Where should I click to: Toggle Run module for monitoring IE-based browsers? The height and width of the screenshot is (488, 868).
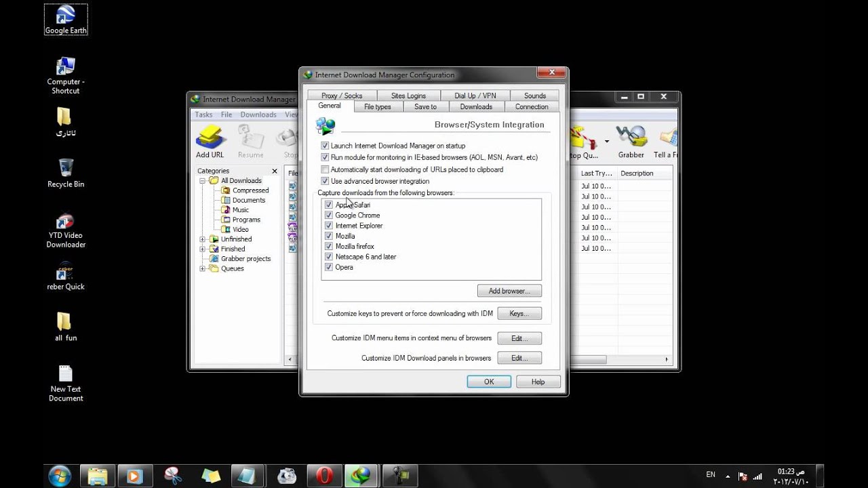click(325, 157)
